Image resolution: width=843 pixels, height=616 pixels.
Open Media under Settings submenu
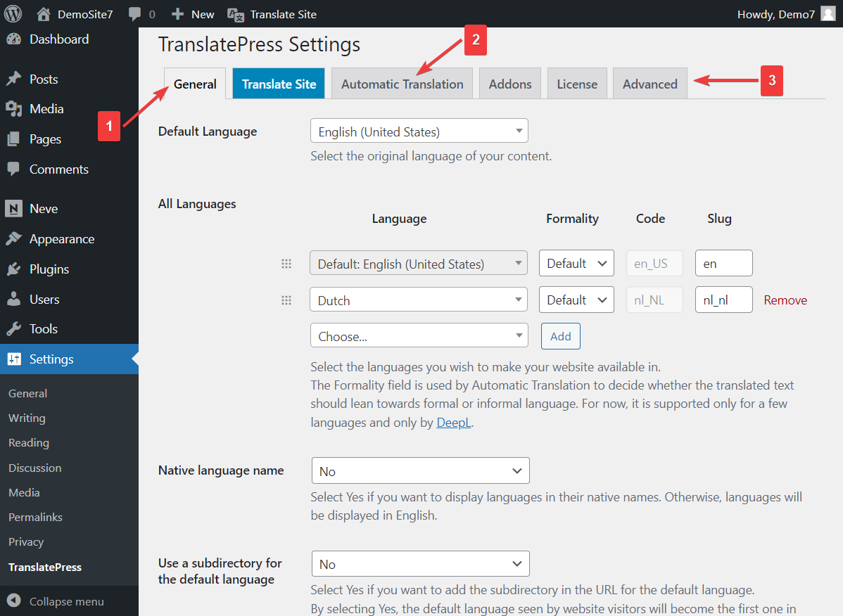[24, 492]
